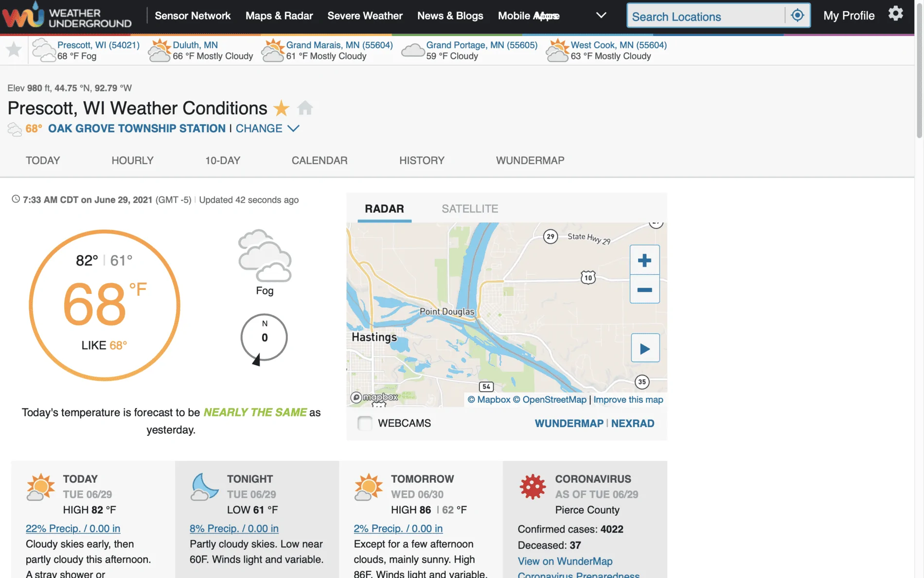This screenshot has width=924, height=578.
Task: Open the Maps & Radar menu
Action: click(x=279, y=16)
